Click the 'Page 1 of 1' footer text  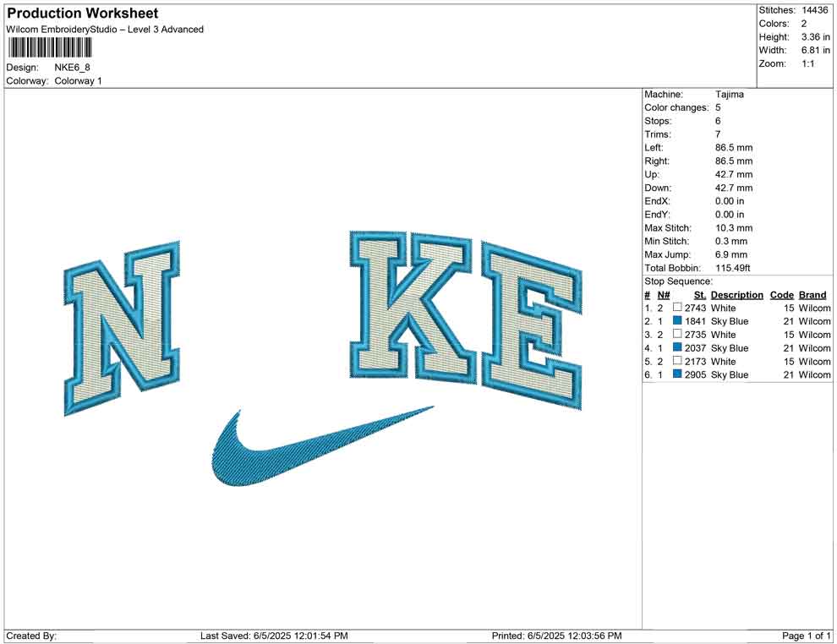(806, 636)
